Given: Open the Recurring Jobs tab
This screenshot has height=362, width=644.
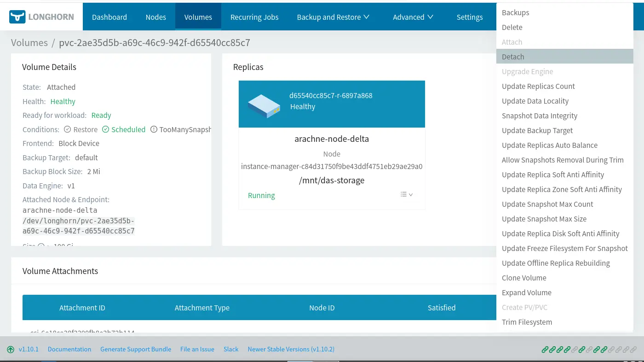Looking at the screenshot, I should pyautogui.click(x=254, y=17).
